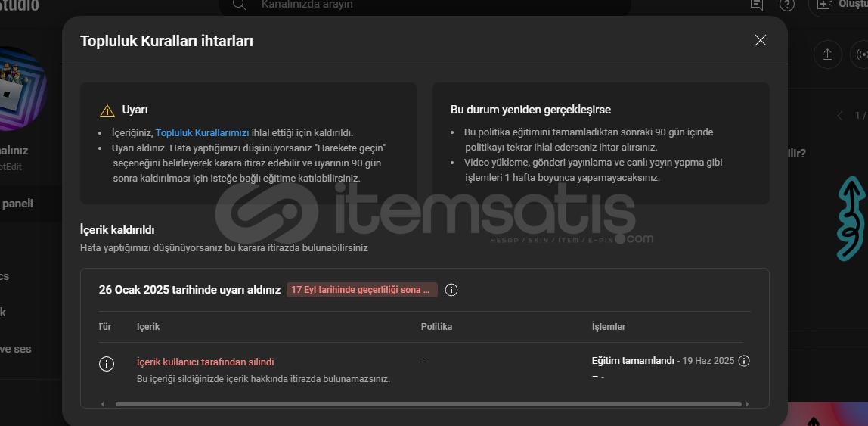Close the Topluluk Kuralları ihtarları dialog
This screenshot has height=426, width=868.
[760, 40]
